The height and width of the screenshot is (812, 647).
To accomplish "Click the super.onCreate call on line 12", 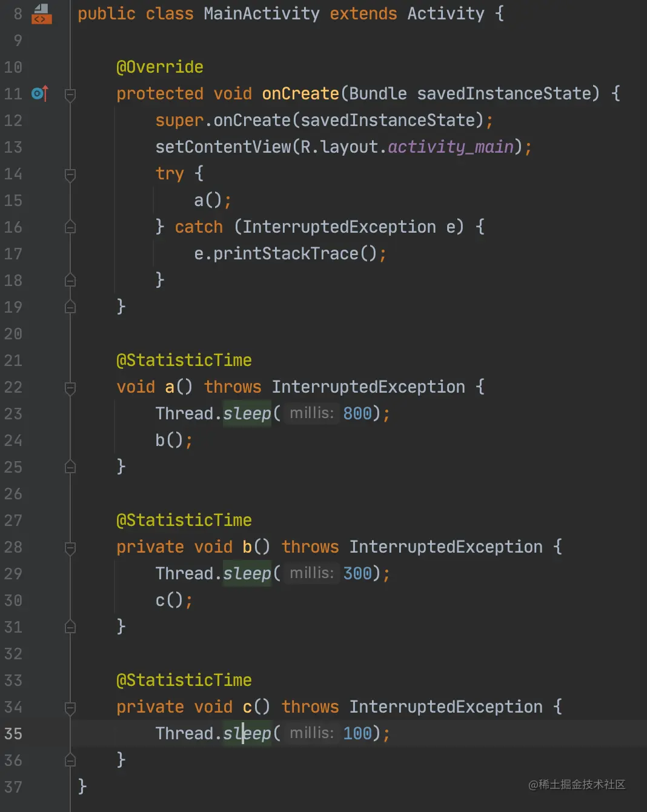I will click(x=223, y=120).
